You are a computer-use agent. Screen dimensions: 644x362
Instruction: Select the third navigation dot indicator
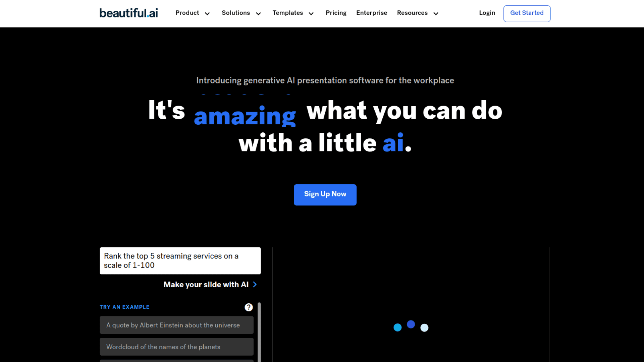pyautogui.click(x=425, y=327)
